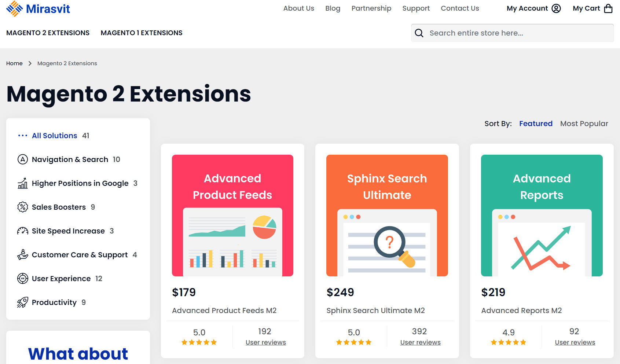Click the All Solutions dots icon
This screenshot has width=620, height=364.
tap(23, 136)
